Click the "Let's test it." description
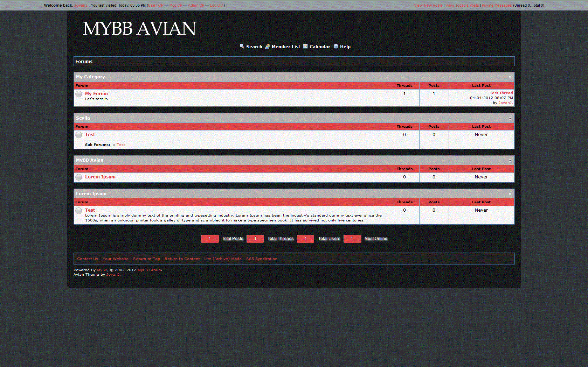The image size is (588, 367). point(97,99)
